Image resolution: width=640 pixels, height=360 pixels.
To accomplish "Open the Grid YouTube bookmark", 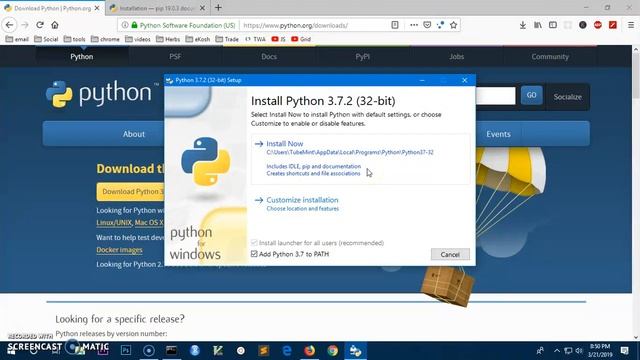I will pyautogui.click(x=301, y=39).
